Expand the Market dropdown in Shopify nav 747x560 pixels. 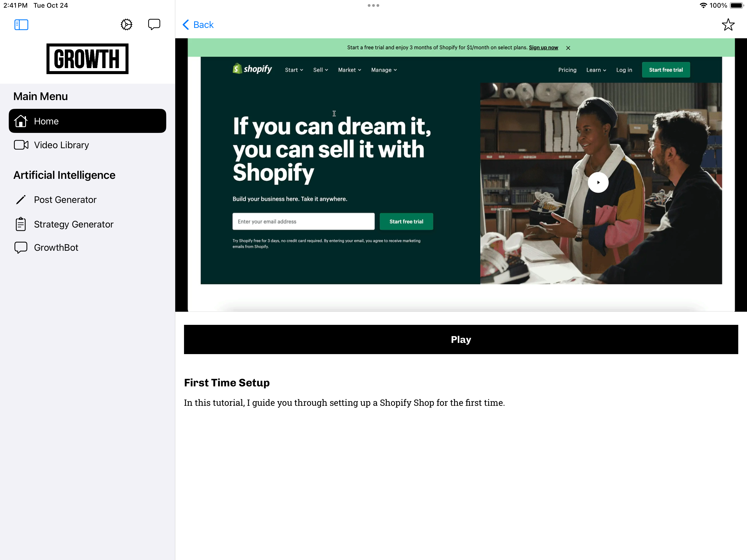(349, 70)
